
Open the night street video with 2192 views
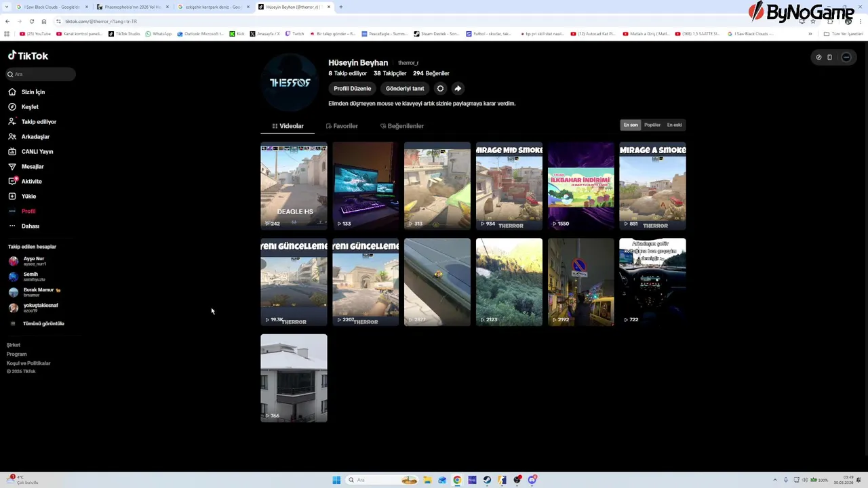(581, 282)
